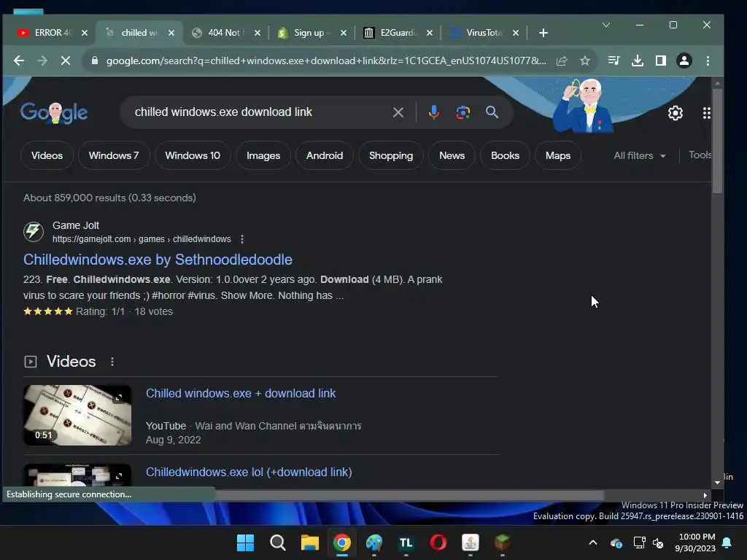This screenshot has width=747, height=560.
Task: Click the address bar URL
Action: 326,61
